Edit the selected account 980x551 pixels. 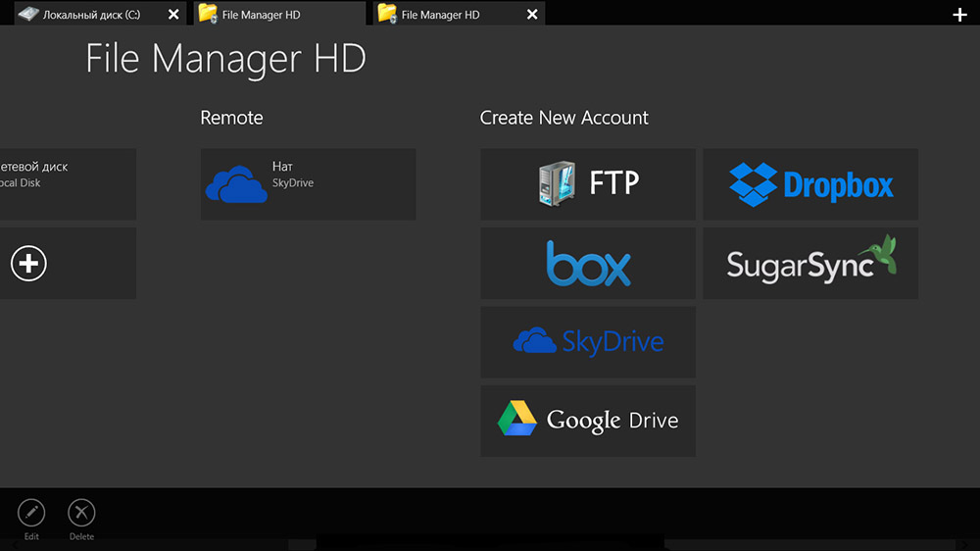[31, 519]
